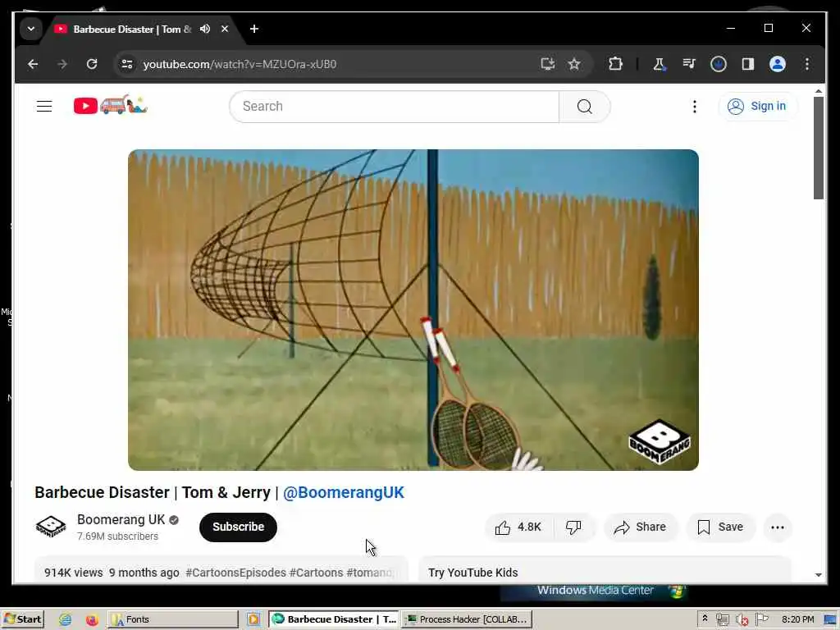This screenshot has width=840, height=630.
Task: Open the network tray icon
Action: (723, 619)
